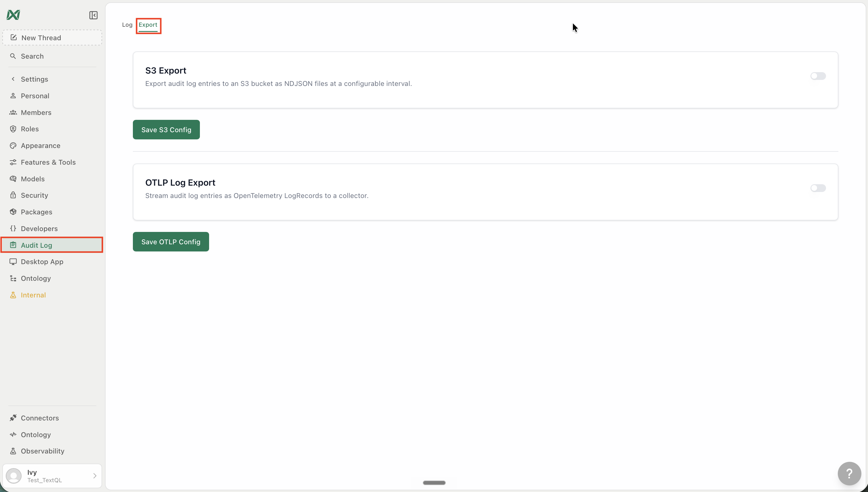Open the Ontology settings item above Internal
The width and height of the screenshot is (868, 492).
[52, 278]
